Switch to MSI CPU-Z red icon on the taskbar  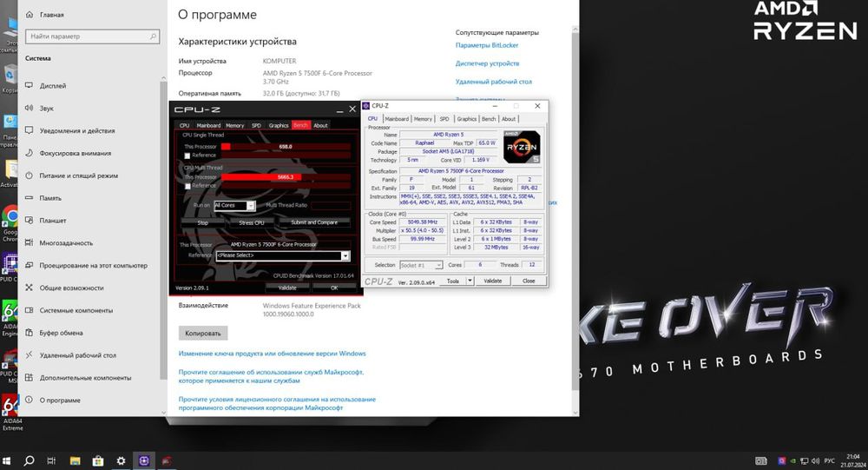[167, 460]
